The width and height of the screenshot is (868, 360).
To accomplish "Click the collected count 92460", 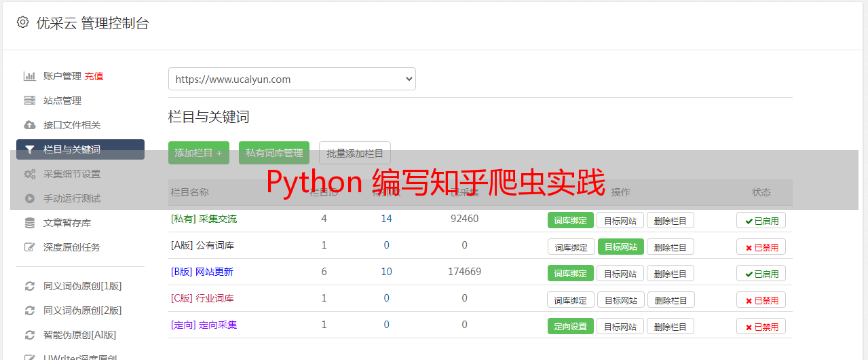I will click(x=464, y=219).
